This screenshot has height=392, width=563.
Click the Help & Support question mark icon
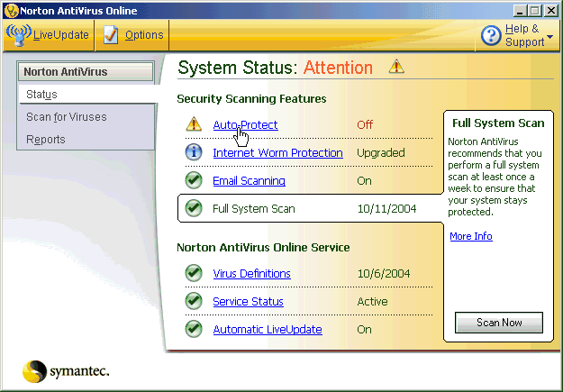coord(491,36)
